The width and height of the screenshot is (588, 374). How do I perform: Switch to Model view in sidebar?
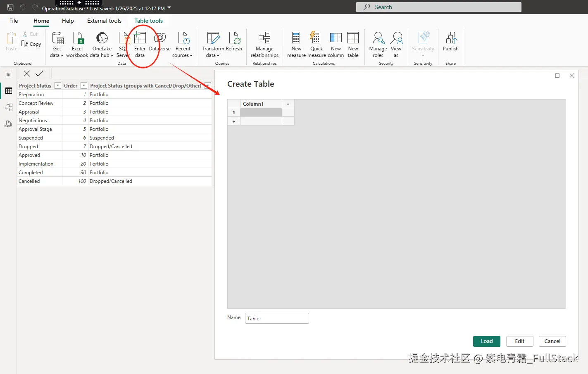click(9, 107)
